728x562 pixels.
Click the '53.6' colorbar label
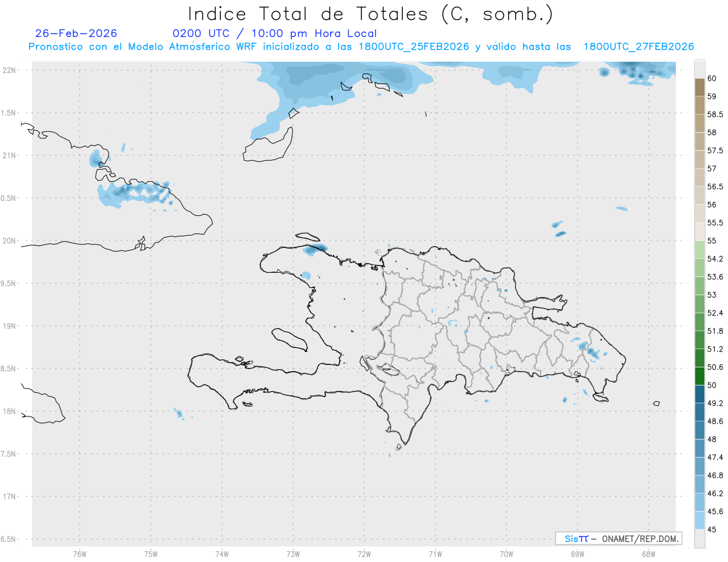715,277
